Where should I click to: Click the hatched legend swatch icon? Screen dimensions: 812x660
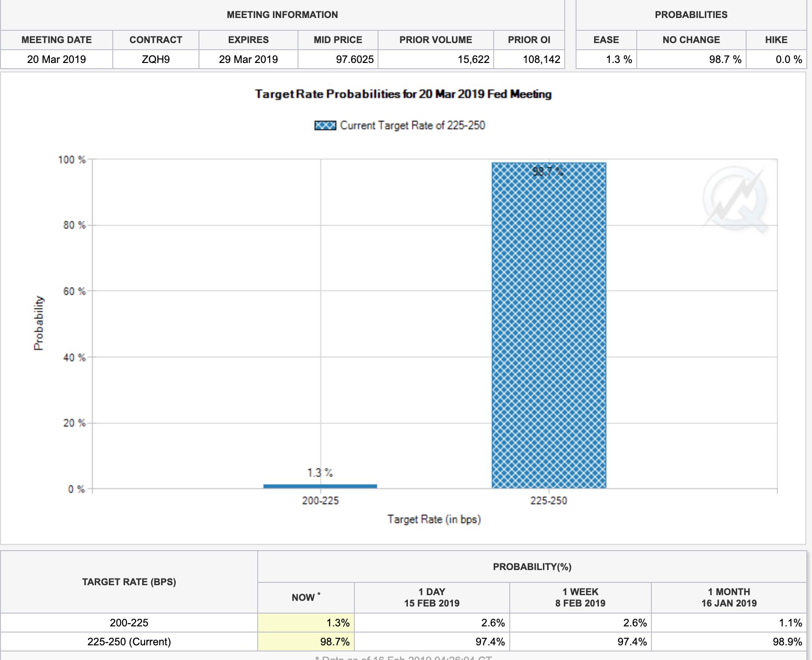point(325,125)
